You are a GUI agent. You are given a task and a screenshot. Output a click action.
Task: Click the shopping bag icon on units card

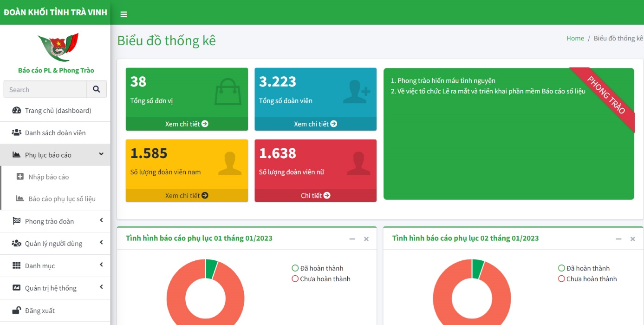click(228, 92)
